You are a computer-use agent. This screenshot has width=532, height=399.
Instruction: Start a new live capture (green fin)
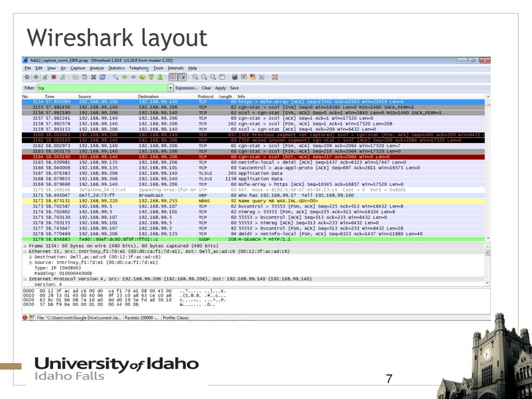click(44, 77)
